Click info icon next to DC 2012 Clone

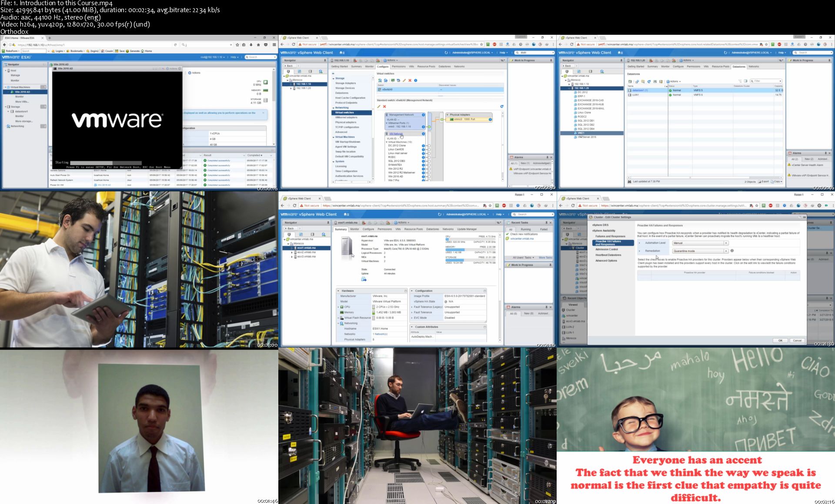(423, 146)
